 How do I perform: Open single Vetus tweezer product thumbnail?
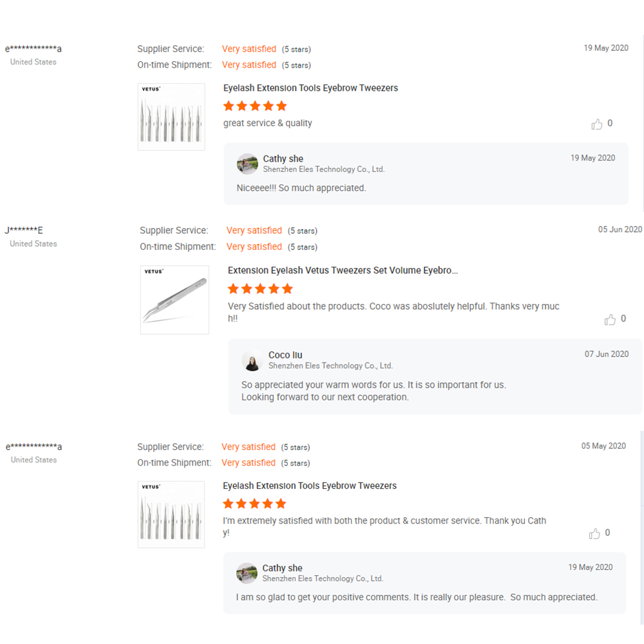[175, 300]
